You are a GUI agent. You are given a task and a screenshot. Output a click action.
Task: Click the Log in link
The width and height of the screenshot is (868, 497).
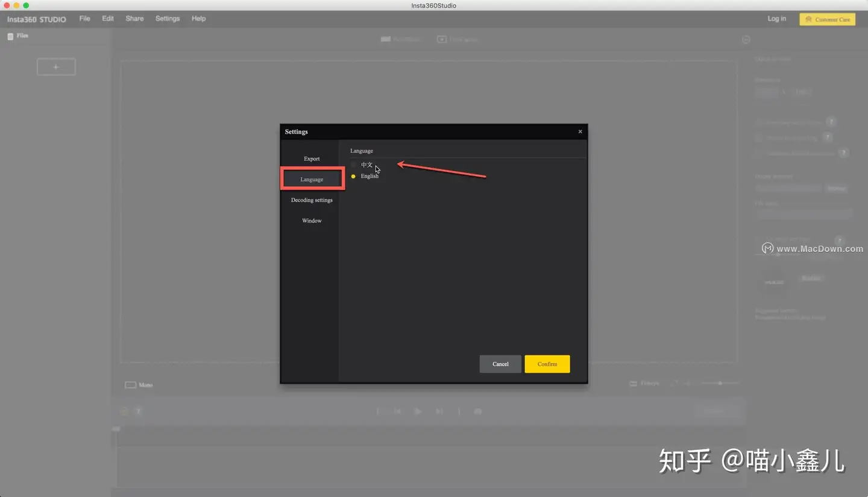[x=777, y=19]
